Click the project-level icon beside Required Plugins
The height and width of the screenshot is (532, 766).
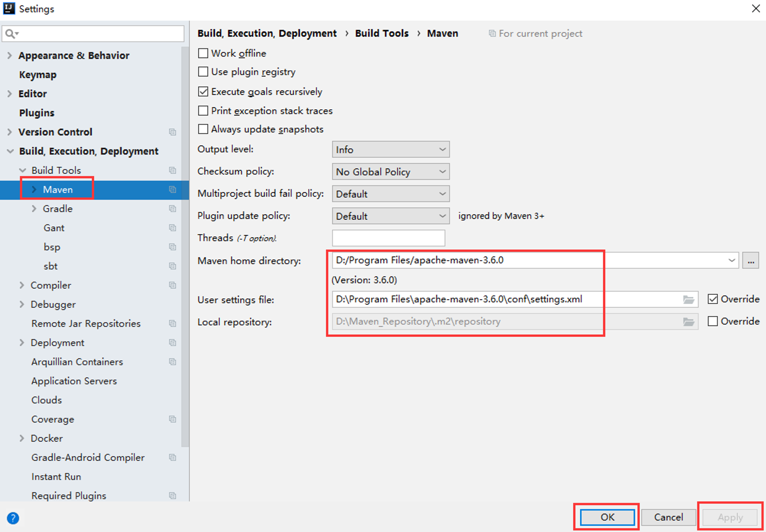coord(173,496)
